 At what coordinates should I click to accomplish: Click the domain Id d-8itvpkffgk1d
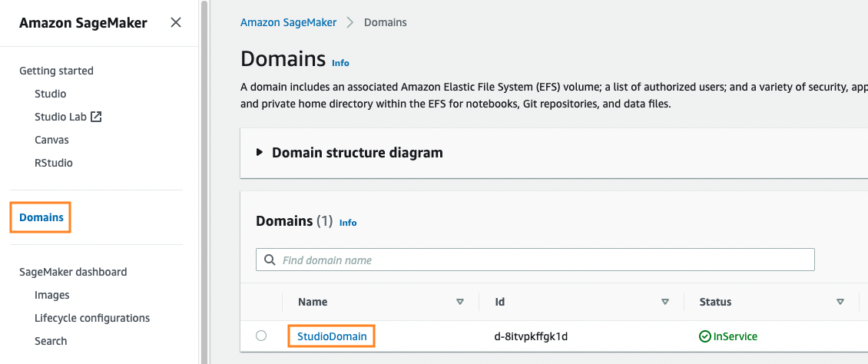tap(531, 336)
